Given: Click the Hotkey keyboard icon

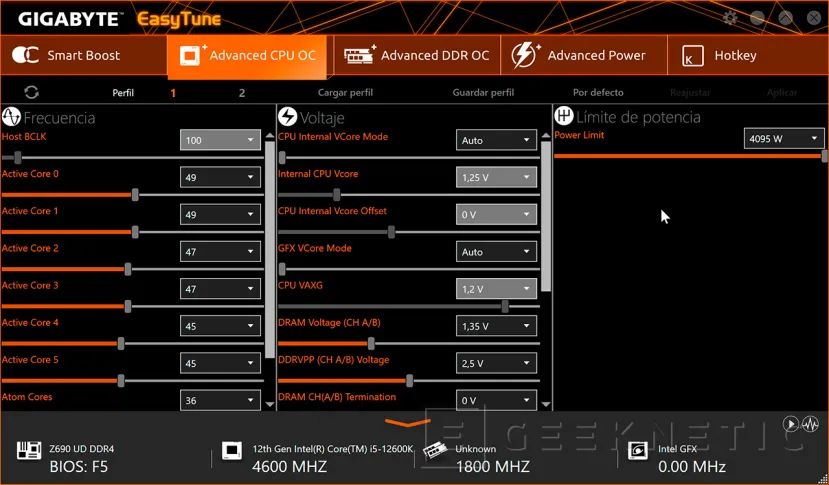Looking at the screenshot, I should (x=692, y=56).
